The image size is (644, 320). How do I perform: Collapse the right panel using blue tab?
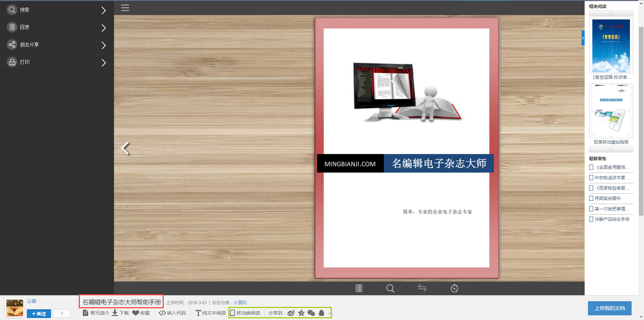[583, 38]
